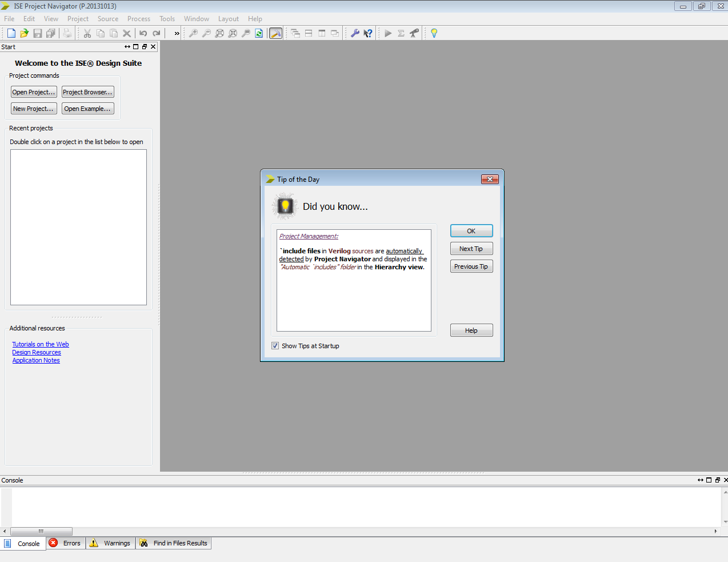Click the Open Project... button
Viewport: 728px width, 562px height.
[34, 92]
